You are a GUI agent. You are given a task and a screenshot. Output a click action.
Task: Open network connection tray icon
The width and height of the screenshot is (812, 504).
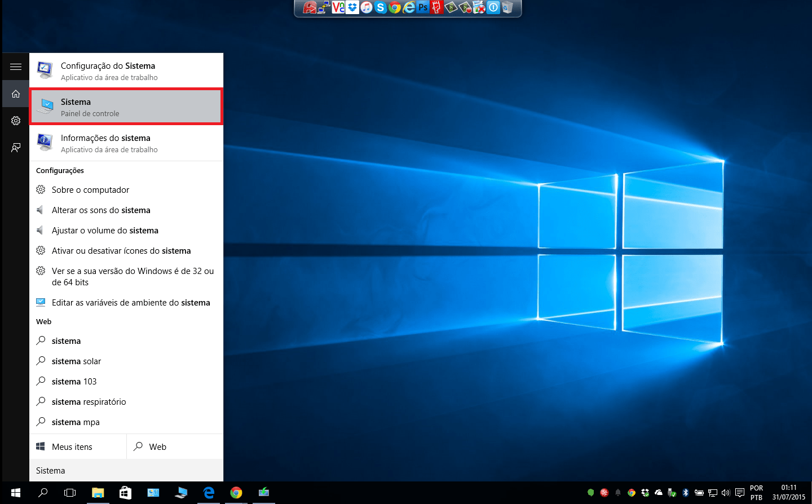(x=713, y=493)
